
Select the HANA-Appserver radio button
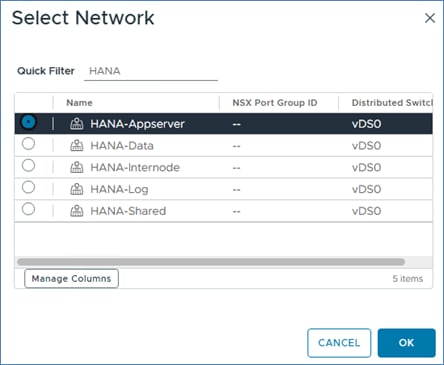point(28,122)
